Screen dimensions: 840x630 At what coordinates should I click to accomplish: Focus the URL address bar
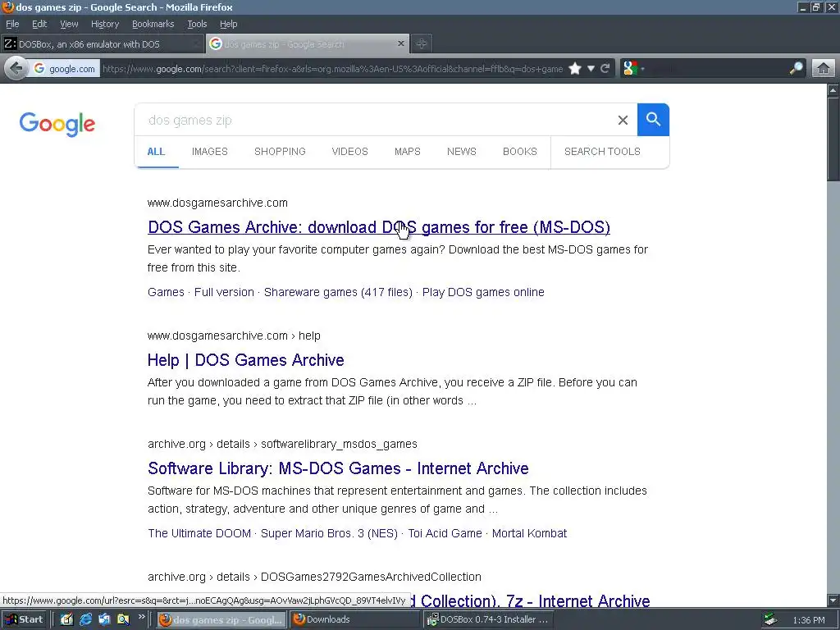pos(332,69)
